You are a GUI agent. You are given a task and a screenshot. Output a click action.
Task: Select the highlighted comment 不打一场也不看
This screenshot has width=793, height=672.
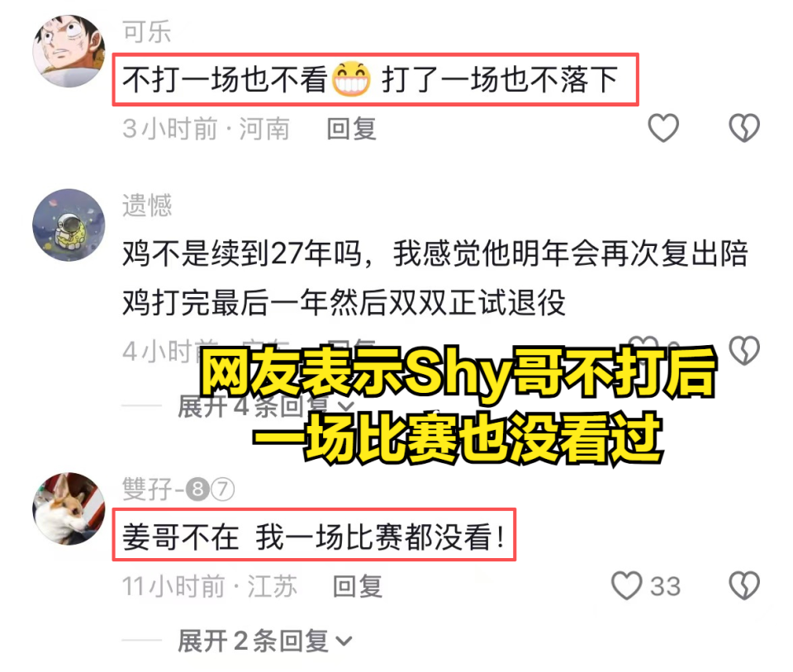375,79
